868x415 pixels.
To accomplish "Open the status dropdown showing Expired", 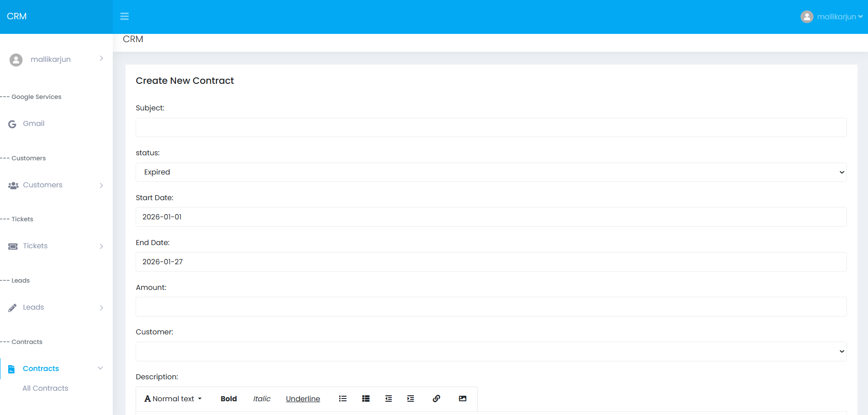I will [x=491, y=172].
